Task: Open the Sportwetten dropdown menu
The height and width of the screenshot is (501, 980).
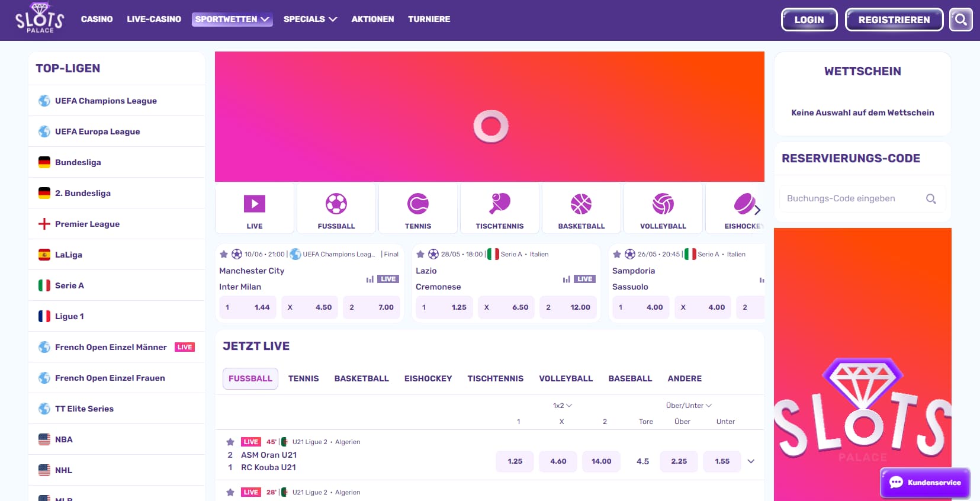Action: tap(232, 19)
